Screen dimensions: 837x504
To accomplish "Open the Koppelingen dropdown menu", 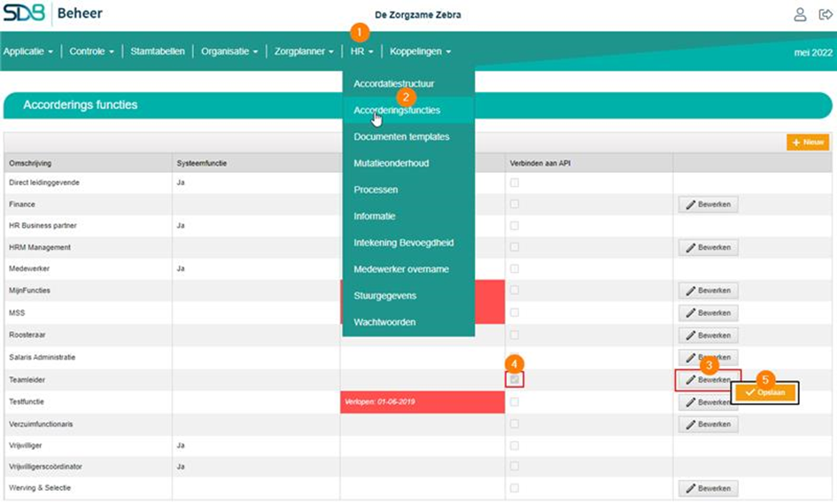I will 420,51.
